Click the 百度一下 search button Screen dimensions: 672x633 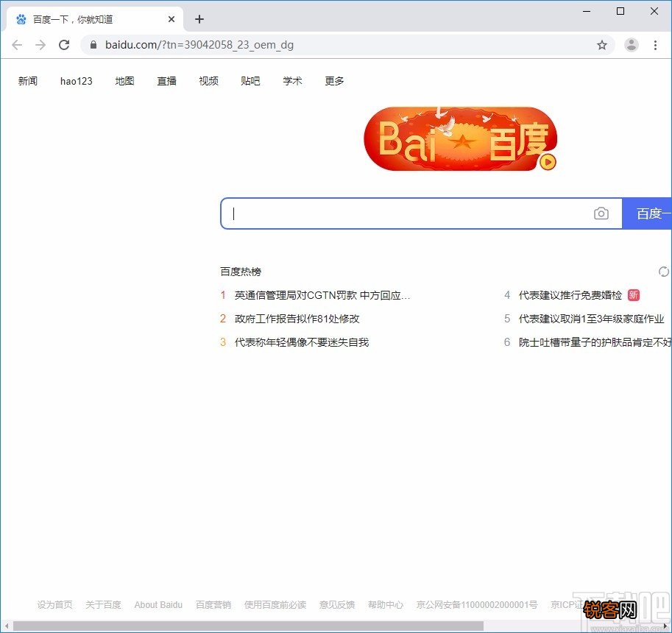click(651, 213)
